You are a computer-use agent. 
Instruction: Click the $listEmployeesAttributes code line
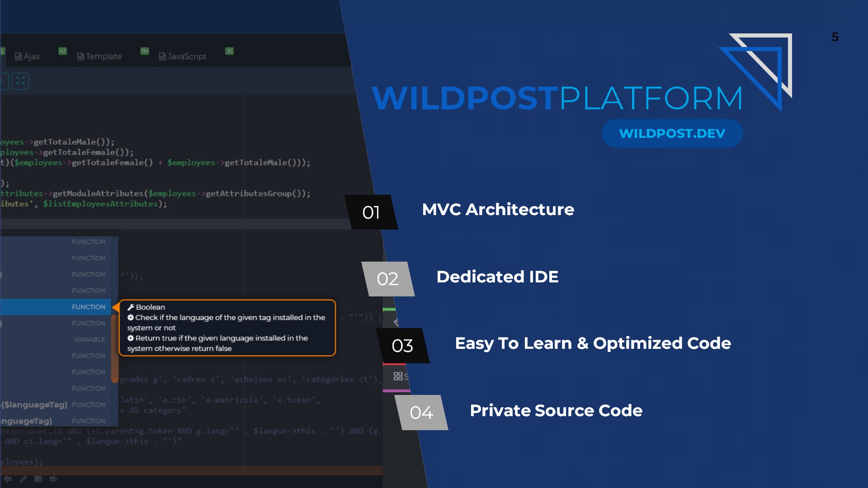[x=84, y=204]
